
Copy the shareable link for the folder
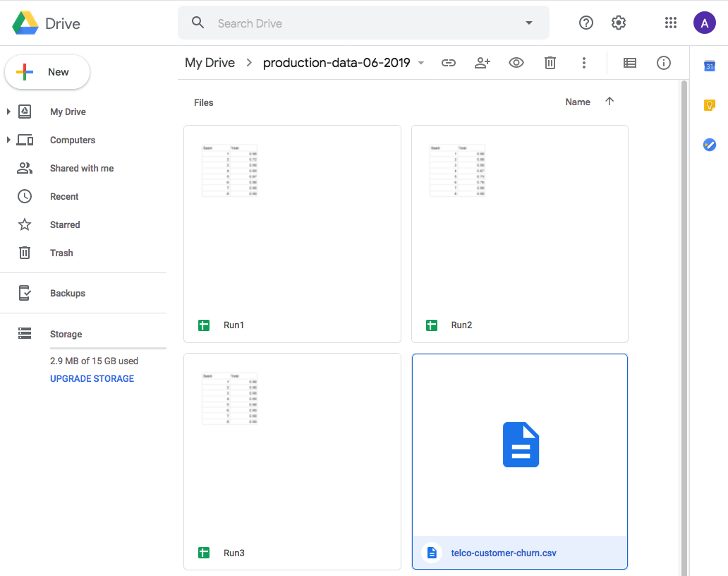click(449, 63)
